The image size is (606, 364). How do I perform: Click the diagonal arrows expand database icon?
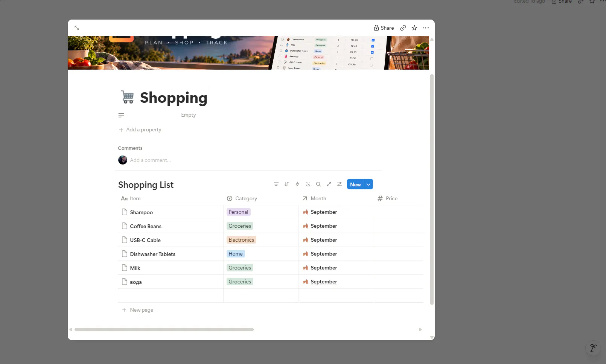(329, 184)
